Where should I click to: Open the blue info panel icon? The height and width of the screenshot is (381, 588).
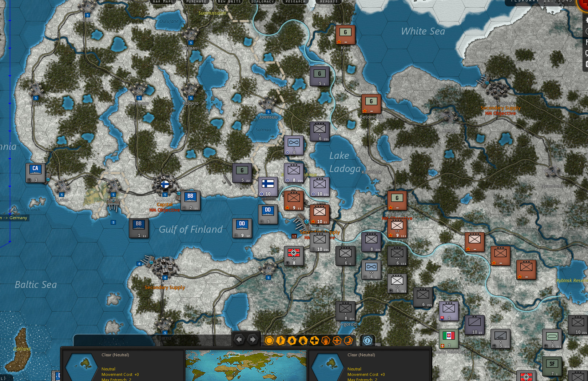367,341
